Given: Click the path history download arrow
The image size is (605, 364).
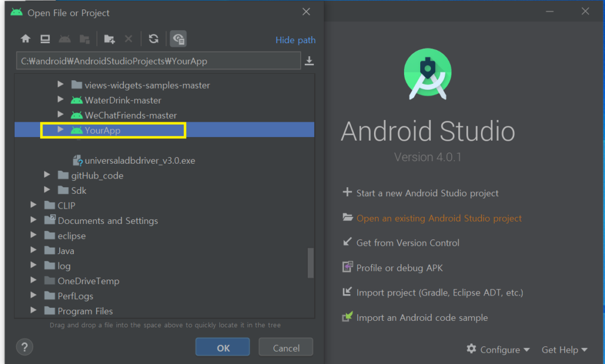Looking at the screenshot, I should point(309,61).
